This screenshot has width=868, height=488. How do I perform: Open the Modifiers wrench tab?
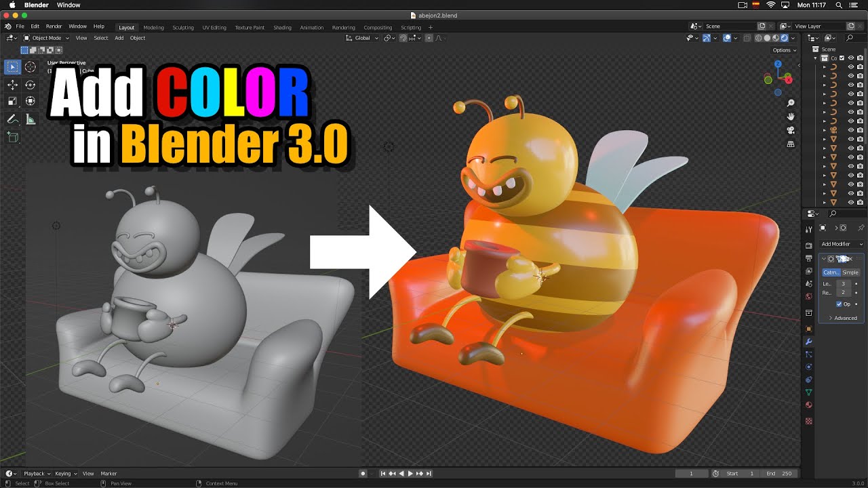(x=808, y=341)
